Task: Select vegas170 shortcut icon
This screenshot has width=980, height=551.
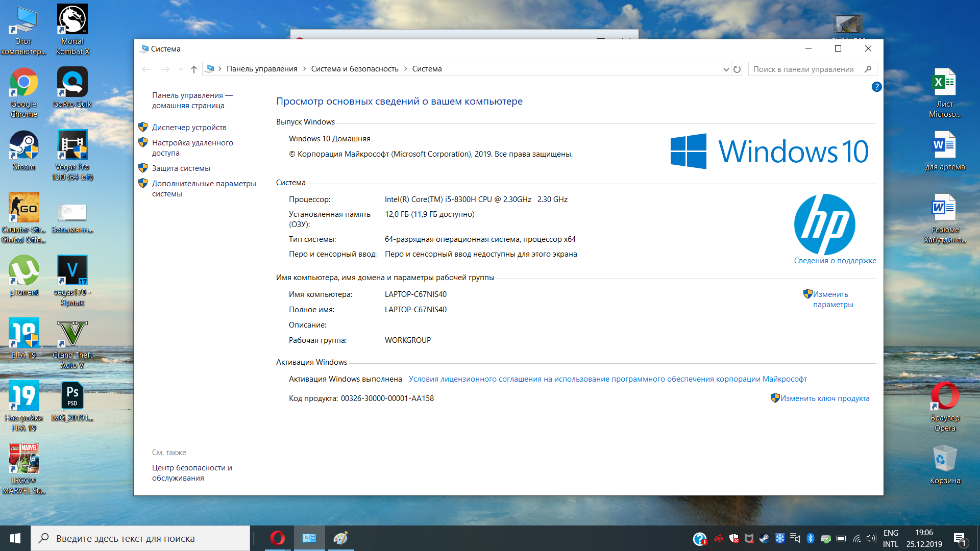Action: pos(72,281)
